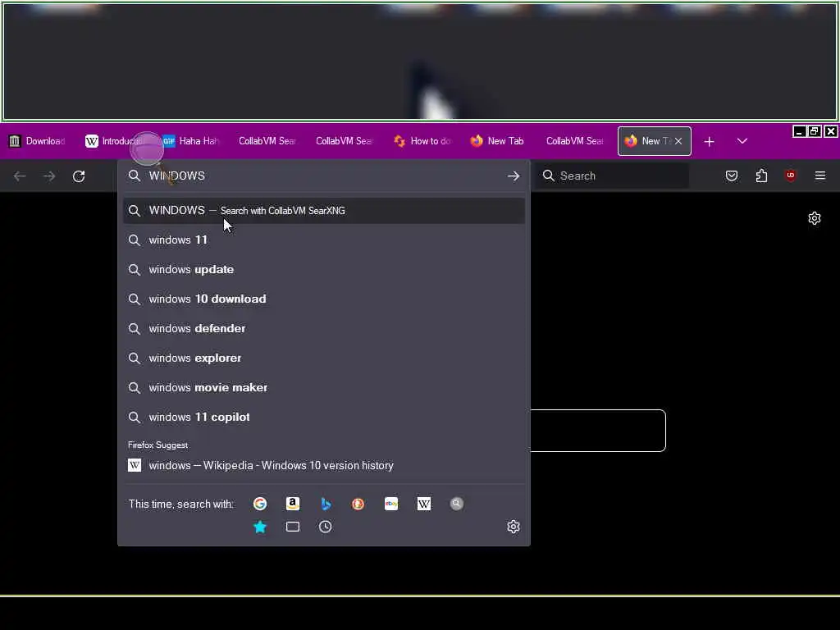Go back with the back arrow
Viewport: 840px width, 630px height.
20,176
